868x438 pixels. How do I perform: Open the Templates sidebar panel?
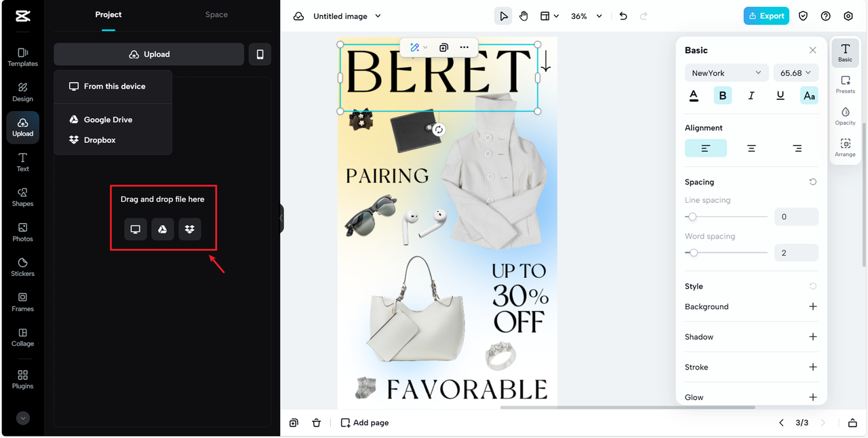click(22, 57)
